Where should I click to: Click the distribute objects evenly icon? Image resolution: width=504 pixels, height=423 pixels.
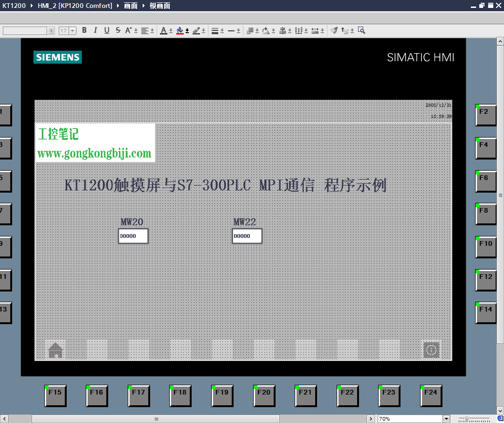click(298, 30)
